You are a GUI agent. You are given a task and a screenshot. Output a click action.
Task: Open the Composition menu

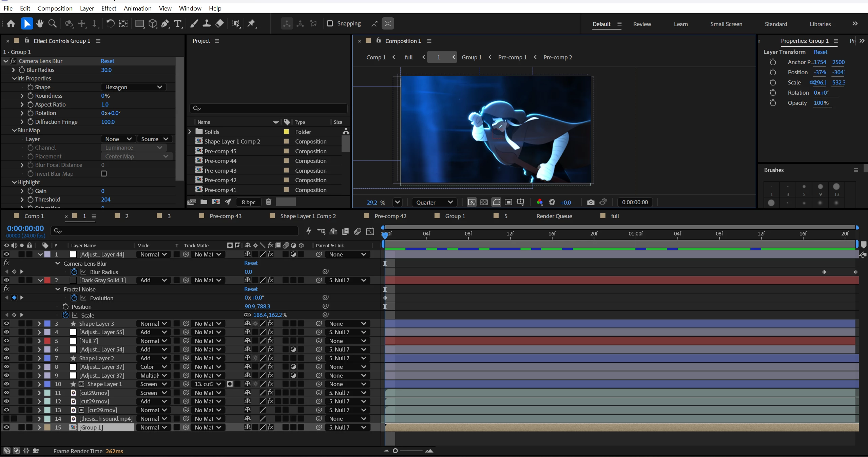pos(55,8)
